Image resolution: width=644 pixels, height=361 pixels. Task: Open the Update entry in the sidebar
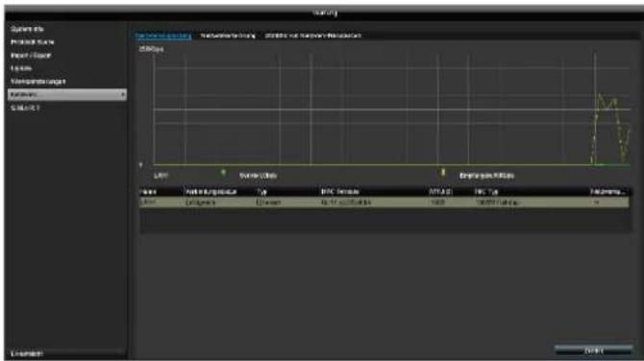[x=21, y=68]
